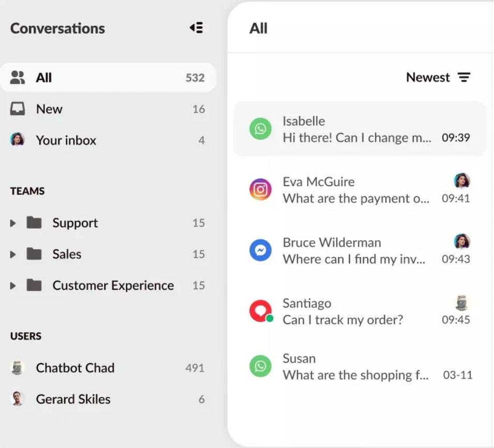Expand the Sales team tree arrow
The image size is (494, 448).
click(x=13, y=255)
